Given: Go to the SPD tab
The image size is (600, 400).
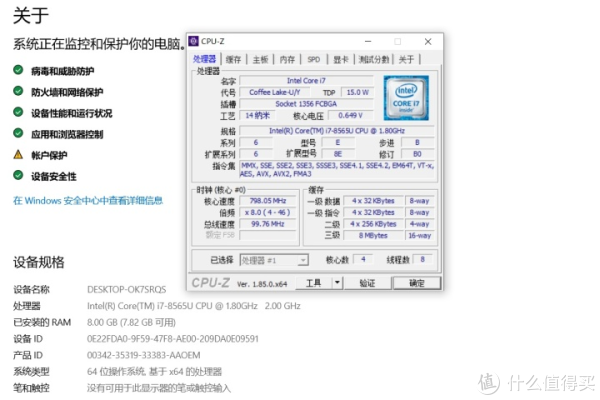Looking at the screenshot, I should pyautogui.click(x=313, y=59).
